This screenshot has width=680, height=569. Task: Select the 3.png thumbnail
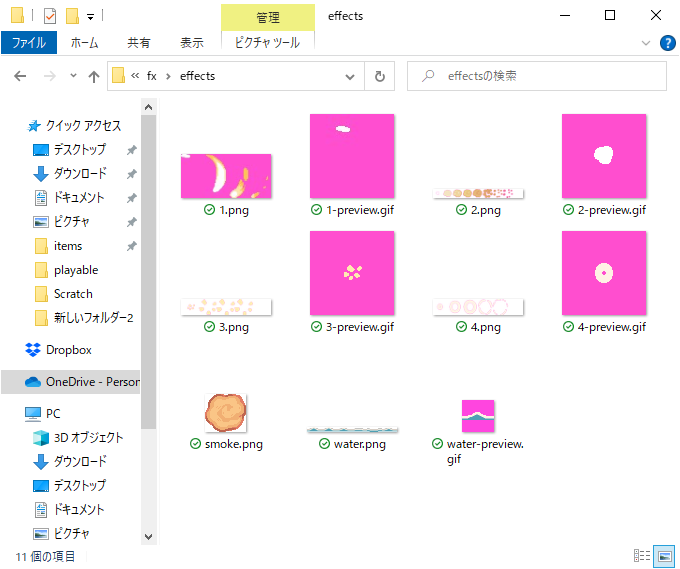click(x=226, y=307)
